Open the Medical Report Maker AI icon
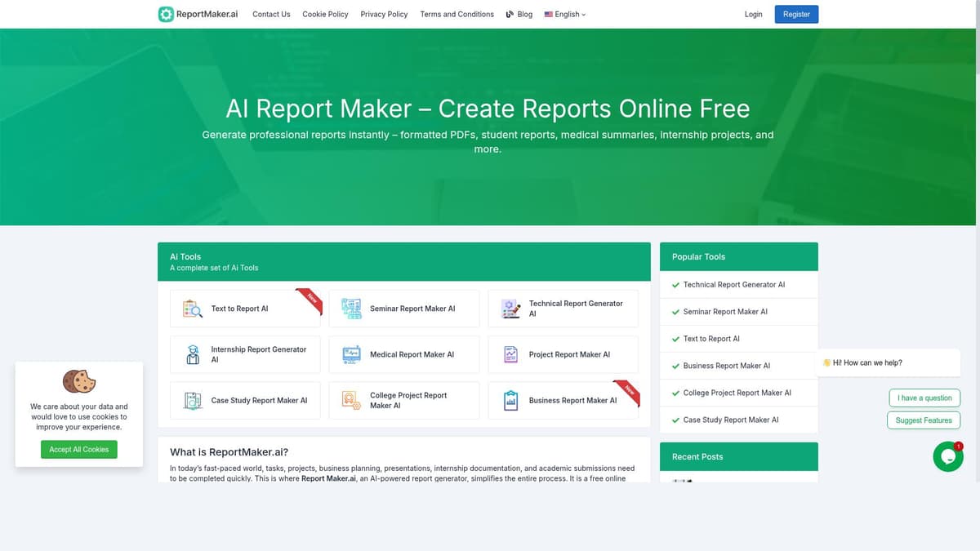The image size is (980, 551). (351, 354)
